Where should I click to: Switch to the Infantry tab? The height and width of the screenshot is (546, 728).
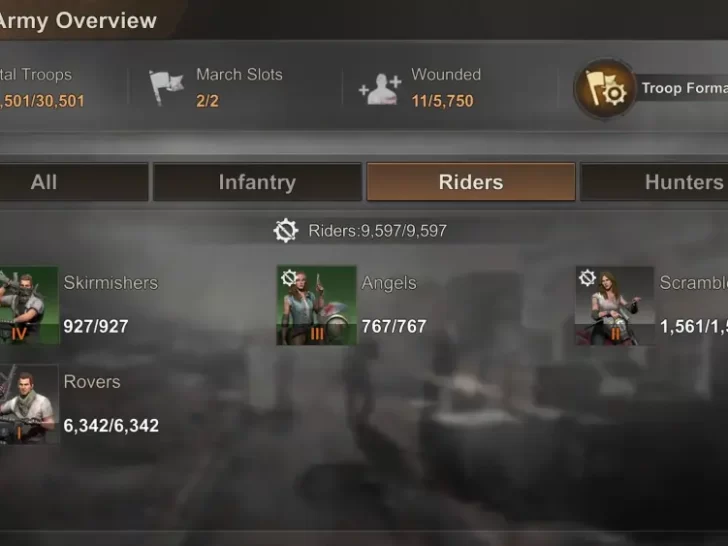[257, 182]
